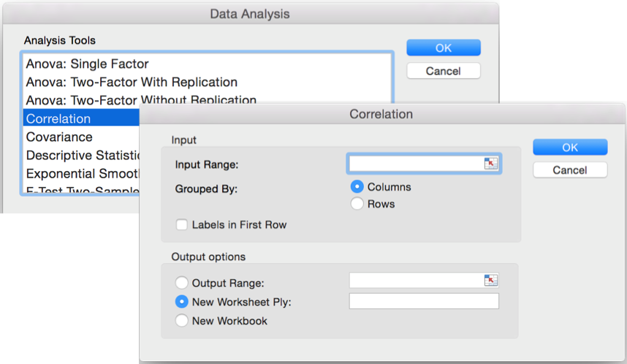Select Anova: Two-Factor With Replication

[x=132, y=83]
